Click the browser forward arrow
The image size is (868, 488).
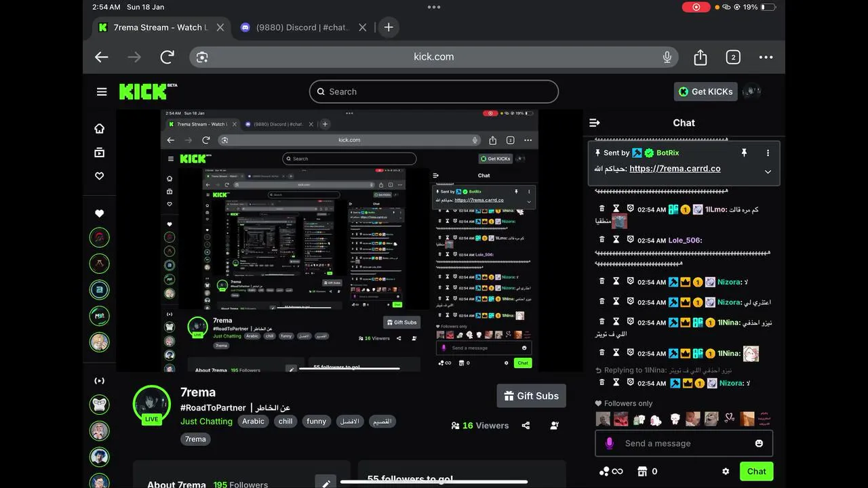(x=134, y=57)
